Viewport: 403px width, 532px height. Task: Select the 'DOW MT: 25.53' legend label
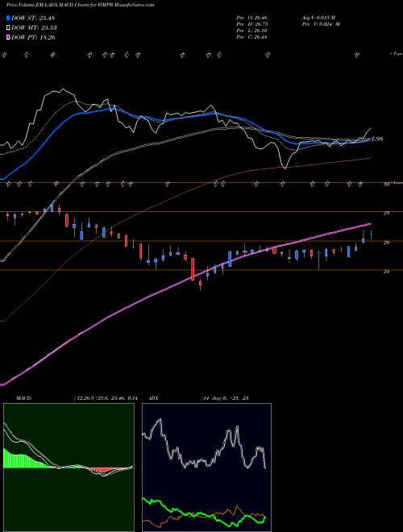point(34,27)
